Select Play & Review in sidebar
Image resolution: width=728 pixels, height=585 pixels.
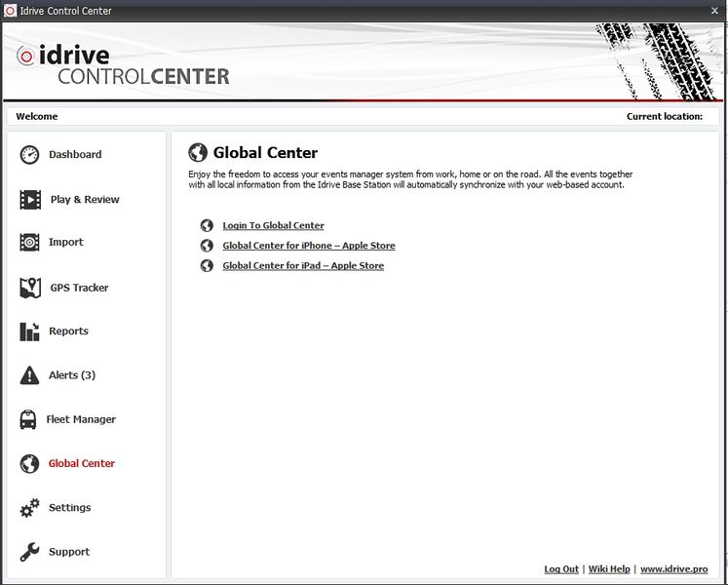85,200
